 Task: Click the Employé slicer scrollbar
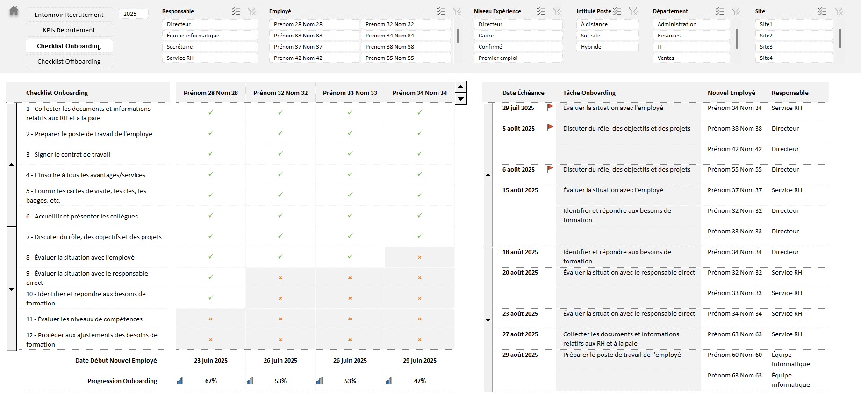click(458, 36)
